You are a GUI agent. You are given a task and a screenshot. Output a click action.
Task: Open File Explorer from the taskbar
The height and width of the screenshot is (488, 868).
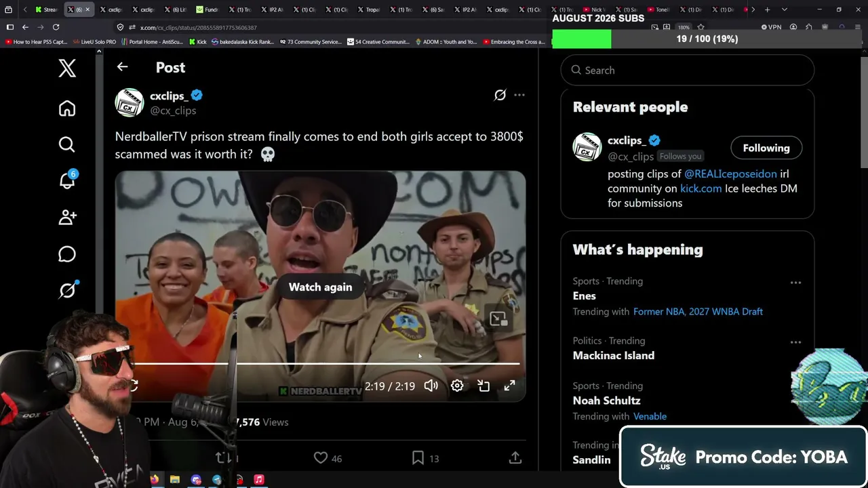pyautogui.click(x=175, y=479)
